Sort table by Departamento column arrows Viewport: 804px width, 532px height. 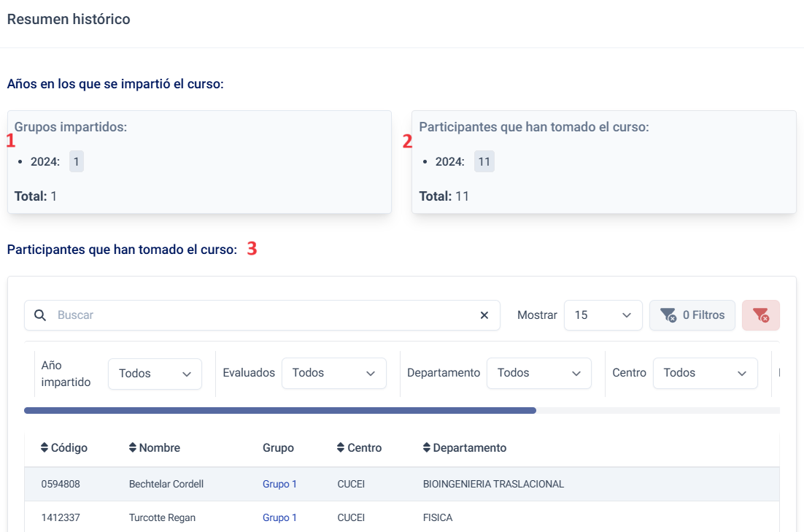(427, 447)
